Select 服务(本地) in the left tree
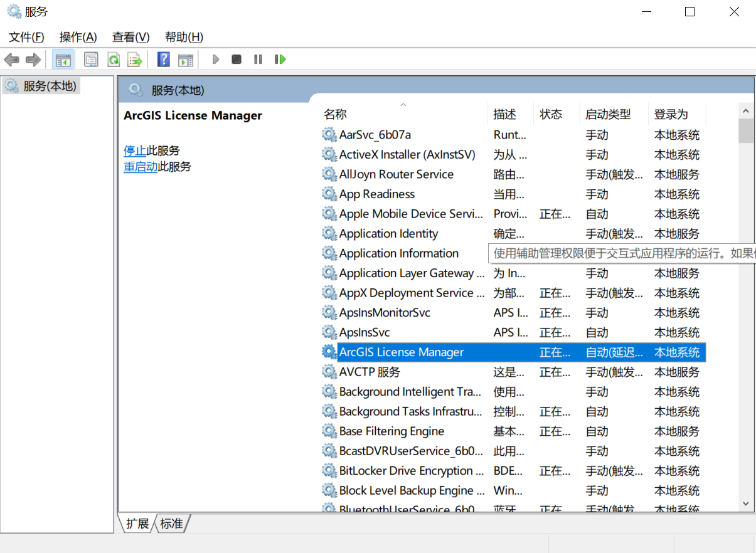 pyautogui.click(x=41, y=84)
